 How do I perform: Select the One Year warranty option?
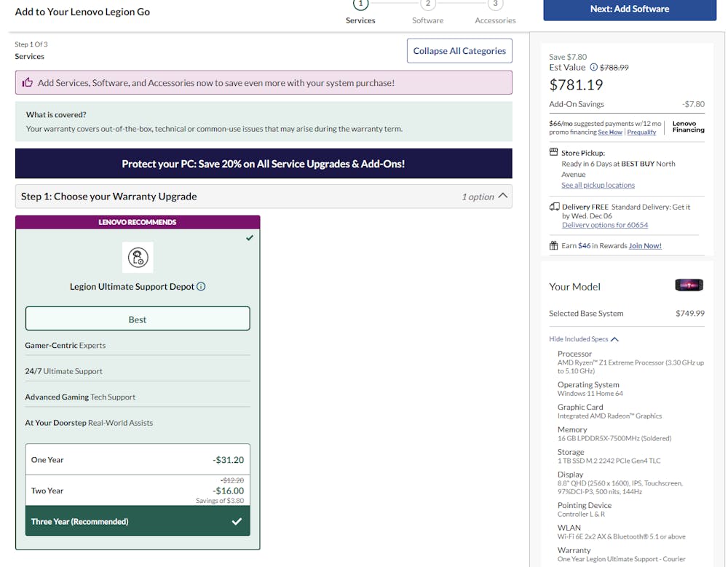tap(138, 460)
